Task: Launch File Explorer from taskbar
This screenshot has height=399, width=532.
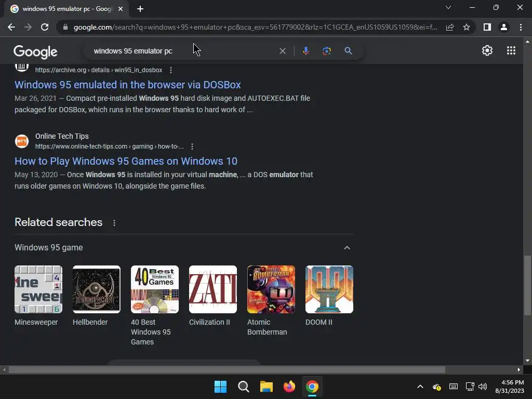Action: (x=267, y=387)
